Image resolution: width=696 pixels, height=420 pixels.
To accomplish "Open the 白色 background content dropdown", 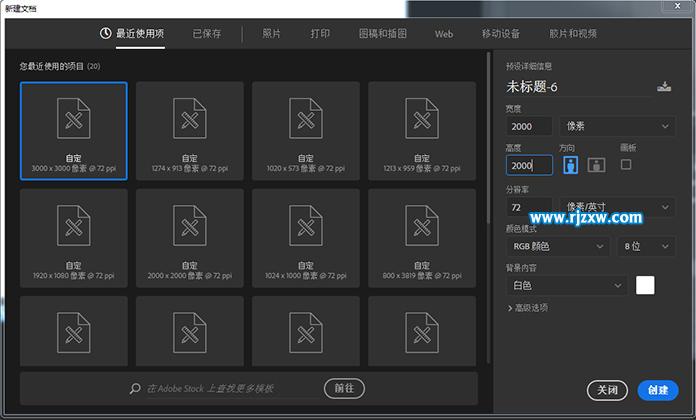I will (567, 285).
